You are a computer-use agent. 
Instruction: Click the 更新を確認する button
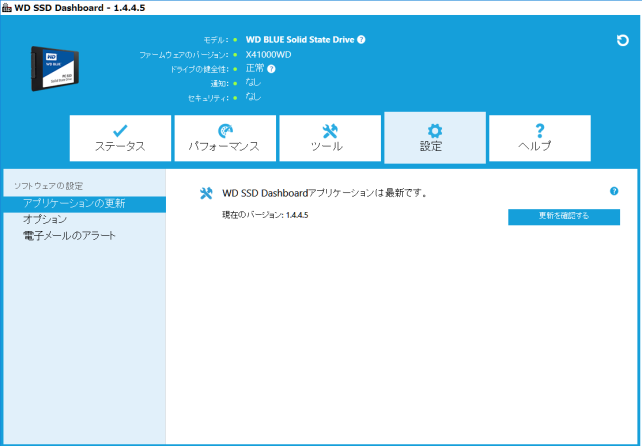pos(564,217)
